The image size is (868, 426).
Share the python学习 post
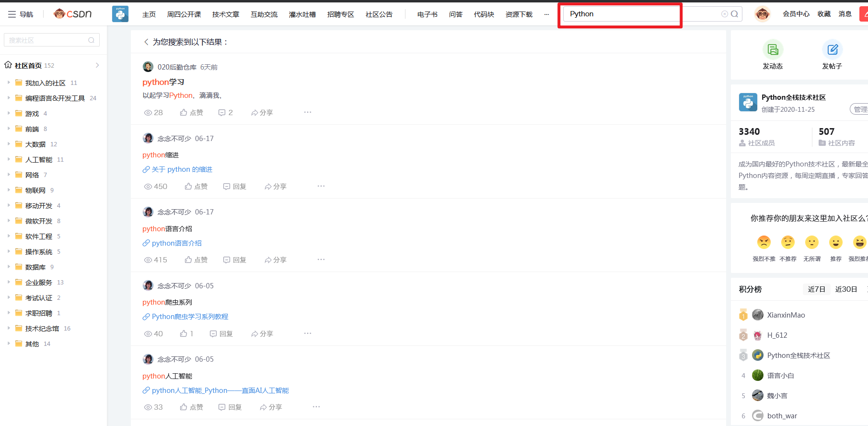click(x=262, y=112)
